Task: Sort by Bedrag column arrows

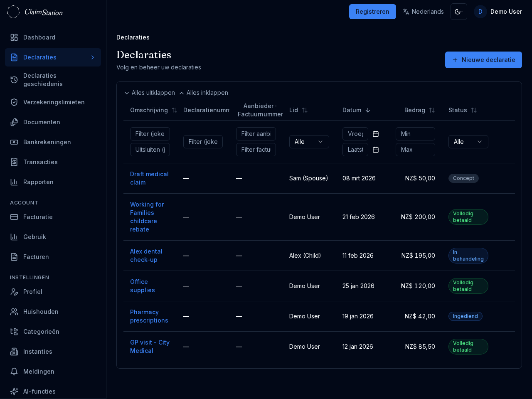Action: coord(432,110)
